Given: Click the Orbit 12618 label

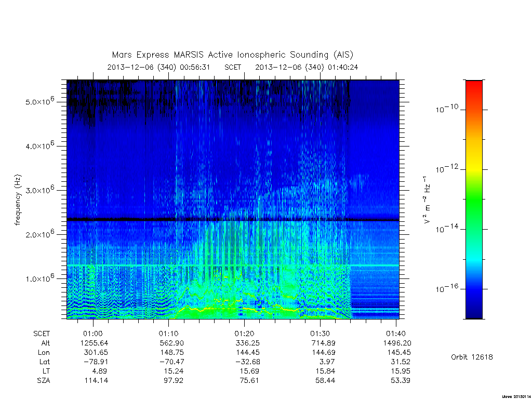Looking at the screenshot, I should [472, 357].
